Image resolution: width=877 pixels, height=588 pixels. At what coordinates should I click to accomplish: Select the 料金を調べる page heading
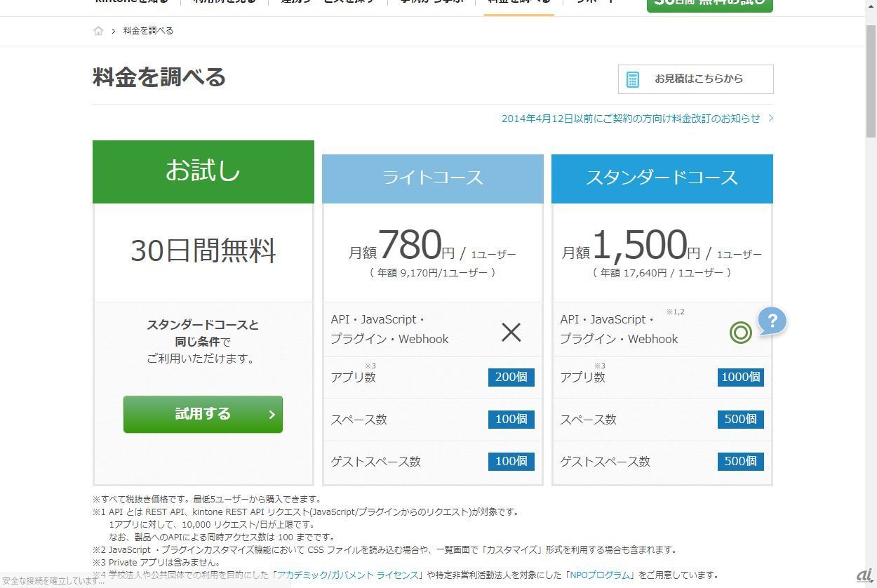click(x=159, y=77)
